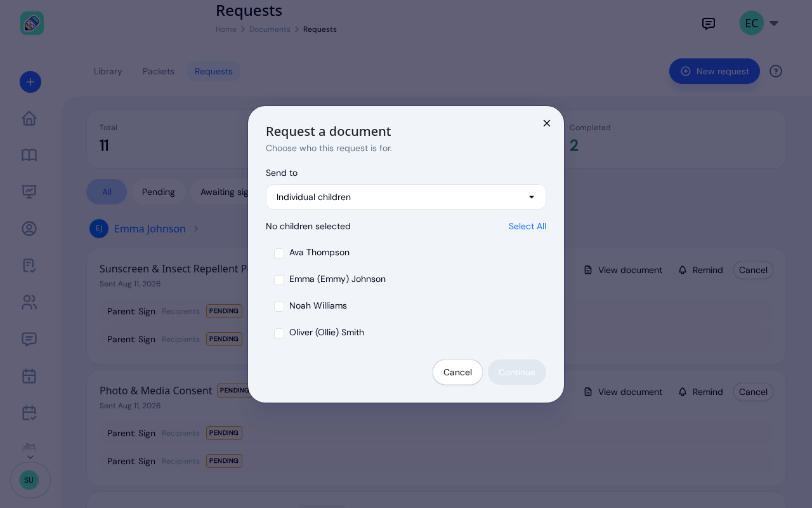Filter requests by All
The height and width of the screenshot is (508, 812).
click(107, 192)
